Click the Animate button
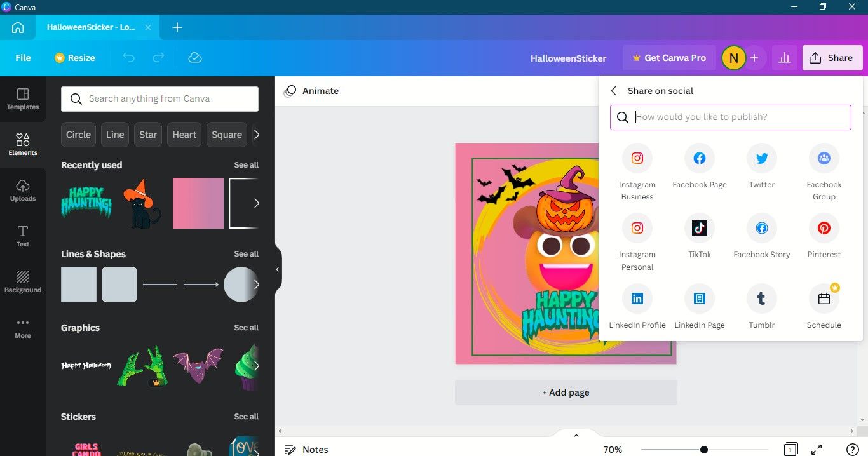The image size is (868, 456). click(311, 91)
